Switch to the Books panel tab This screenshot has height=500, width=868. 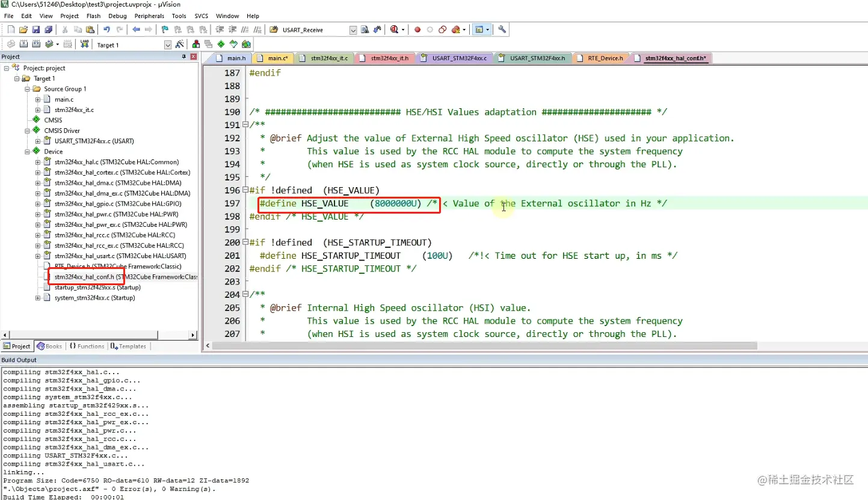tap(49, 346)
